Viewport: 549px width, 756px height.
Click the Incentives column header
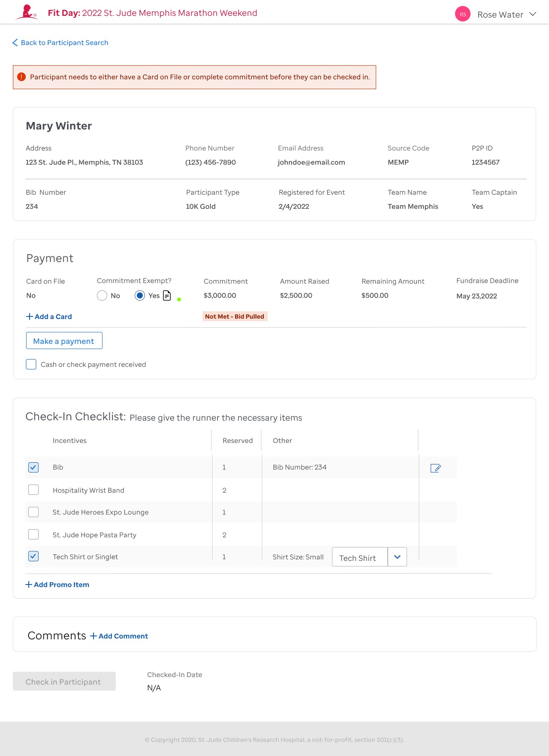(x=69, y=440)
